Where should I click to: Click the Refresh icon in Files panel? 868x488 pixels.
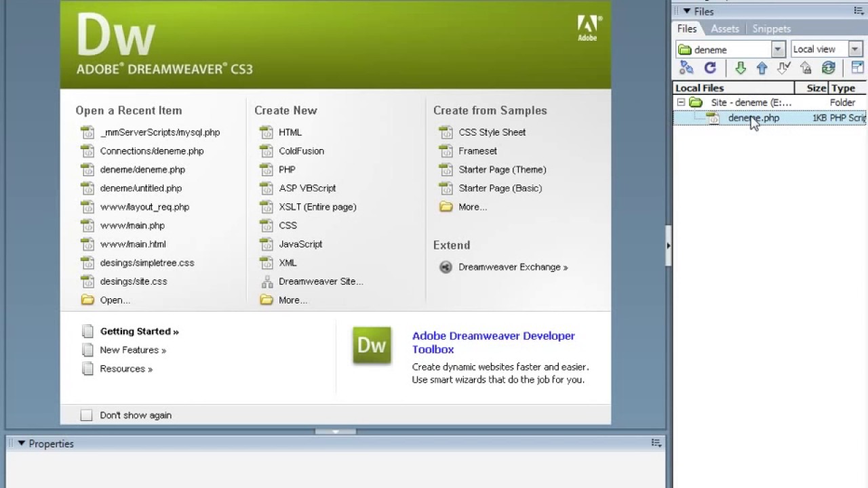[710, 68]
